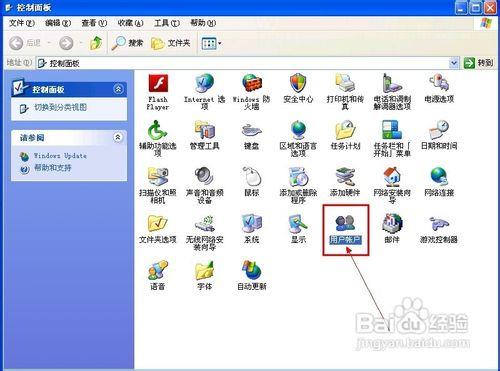Collapse the 请参阅 sidebar panel
This screenshot has height=371, width=500.
[118, 137]
